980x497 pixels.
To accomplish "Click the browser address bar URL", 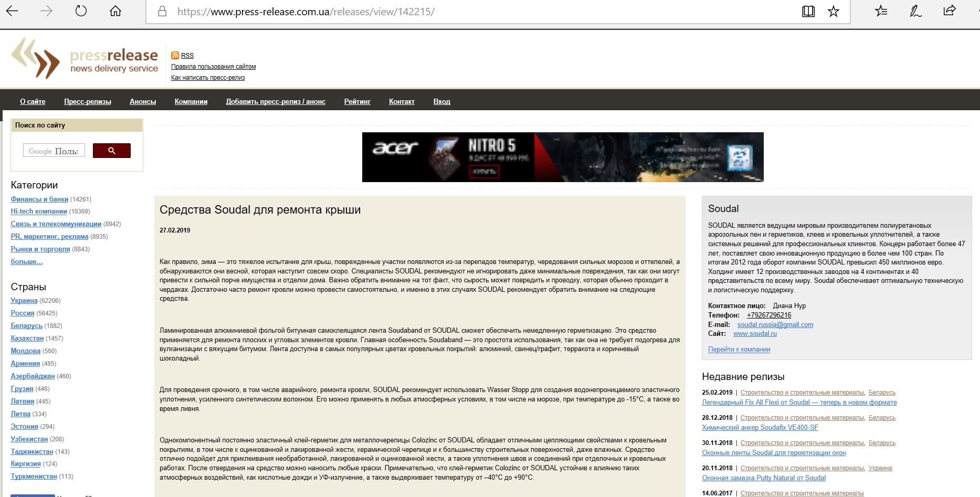I will tap(306, 12).
